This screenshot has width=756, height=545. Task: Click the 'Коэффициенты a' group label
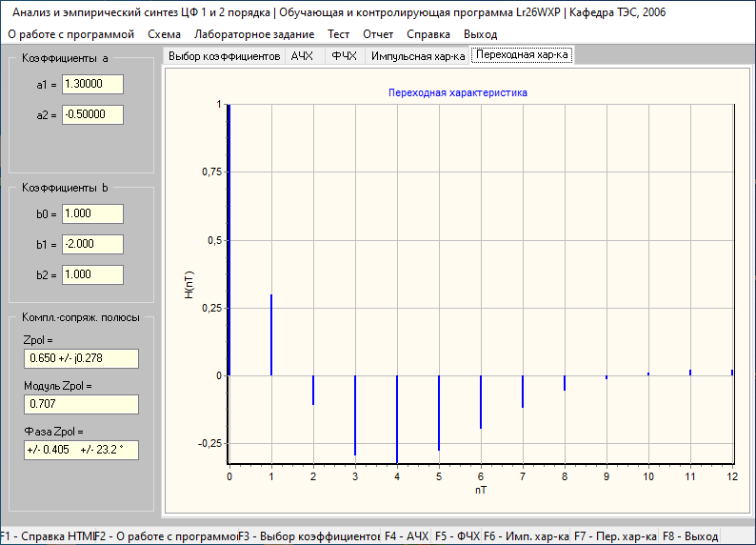[65, 58]
